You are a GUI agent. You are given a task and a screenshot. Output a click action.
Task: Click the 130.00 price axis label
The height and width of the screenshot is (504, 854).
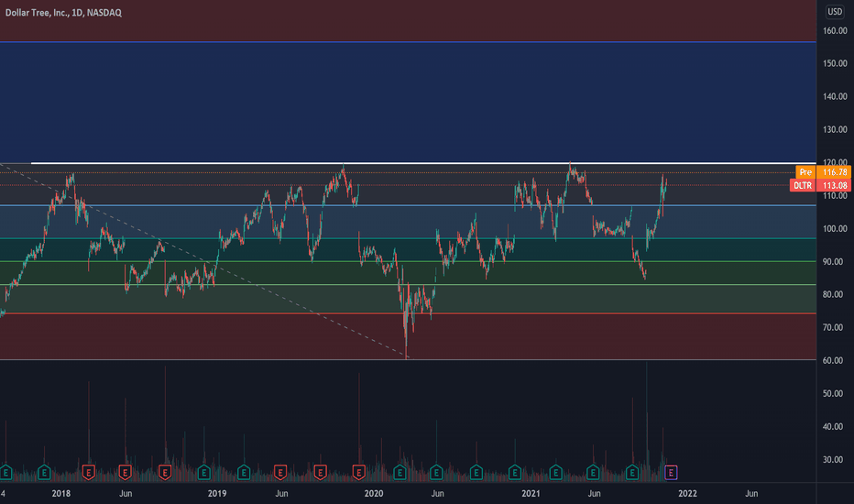[x=835, y=130]
